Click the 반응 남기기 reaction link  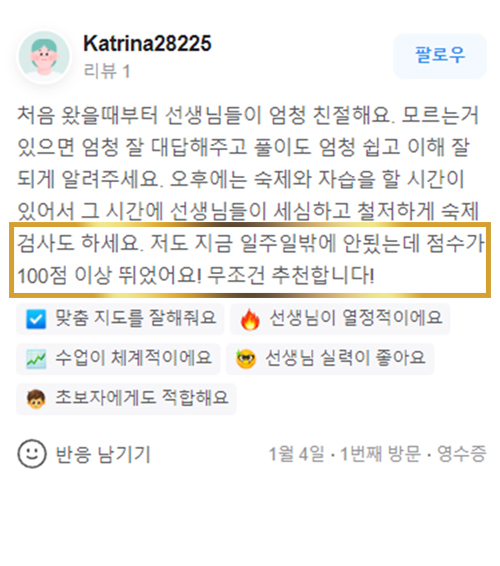(103, 454)
